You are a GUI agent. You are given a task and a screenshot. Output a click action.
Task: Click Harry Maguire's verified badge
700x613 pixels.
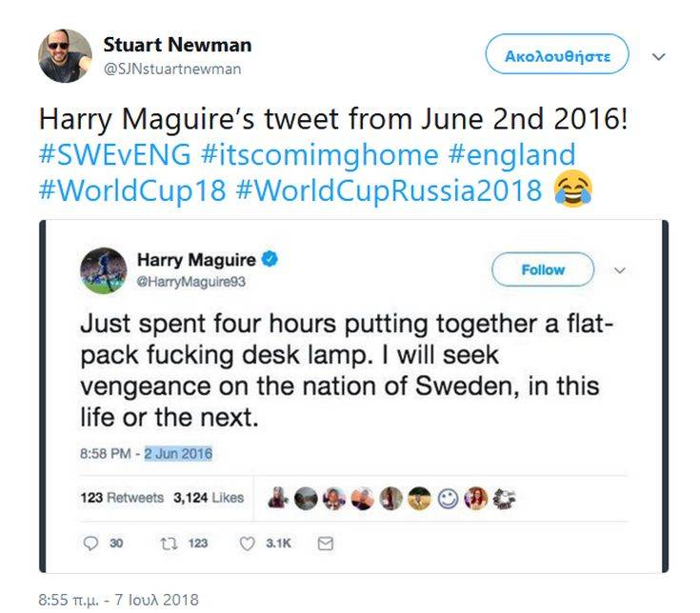point(270,260)
